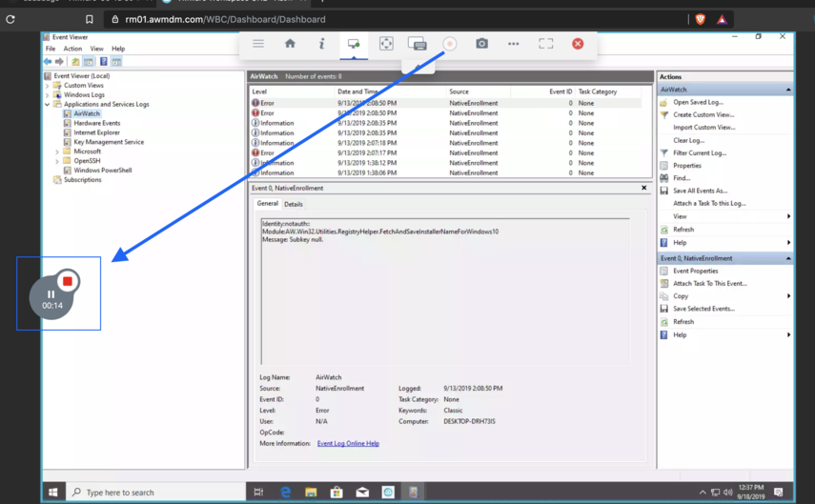Stop the recording with red square
Image resolution: width=815 pixels, height=504 pixels.
68,281
